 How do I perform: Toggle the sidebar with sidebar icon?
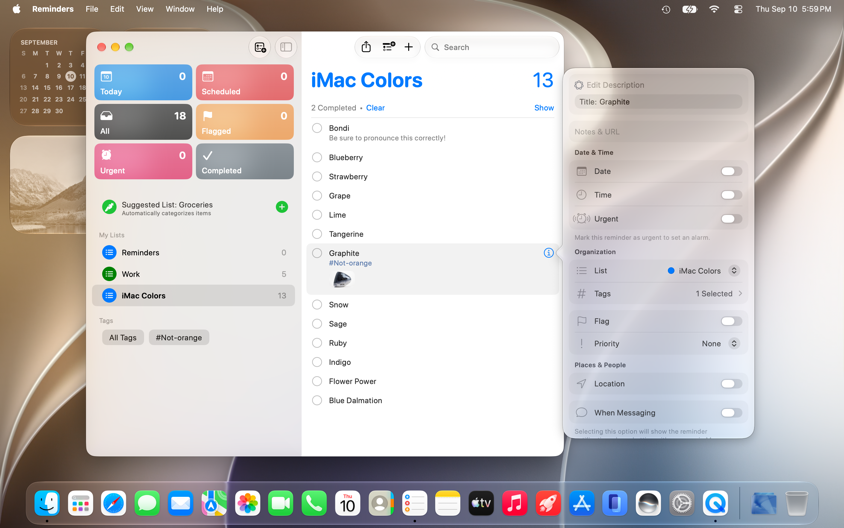click(286, 47)
